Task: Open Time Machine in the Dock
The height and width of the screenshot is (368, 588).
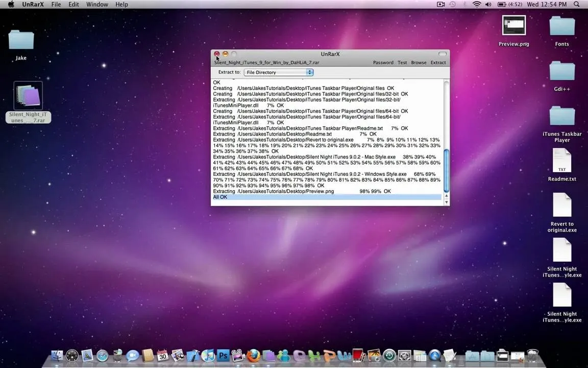Action: 389,355
